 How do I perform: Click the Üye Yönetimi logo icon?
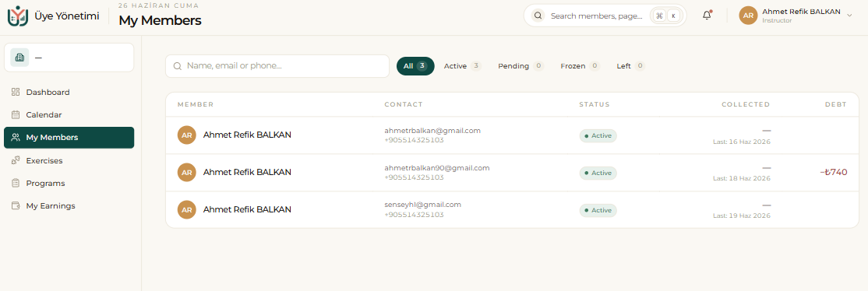(17, 16)
